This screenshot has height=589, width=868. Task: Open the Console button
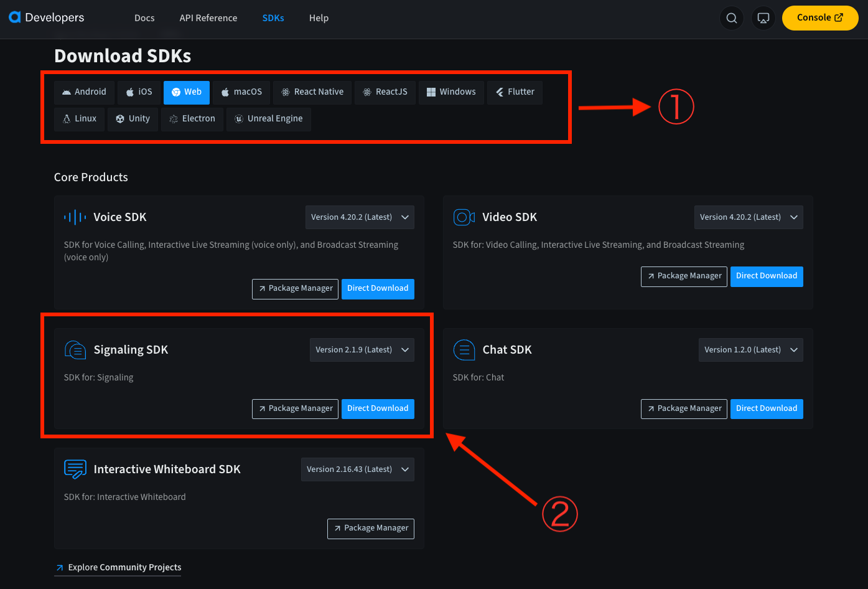(x=820, y=18)
